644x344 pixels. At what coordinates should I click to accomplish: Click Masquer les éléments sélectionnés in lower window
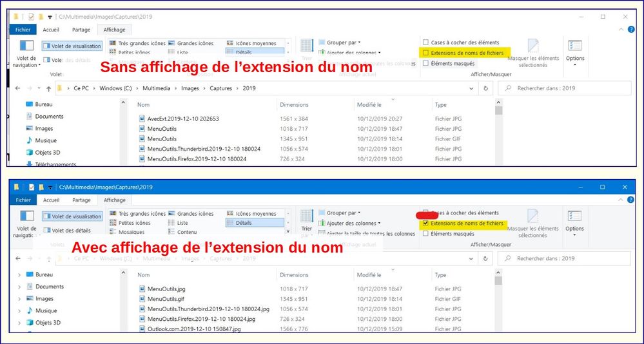pos(532,224)
